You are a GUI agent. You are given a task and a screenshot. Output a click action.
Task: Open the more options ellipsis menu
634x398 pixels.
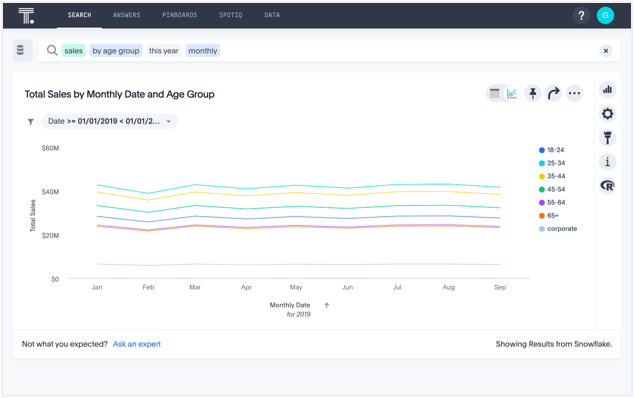click(x=574, y=93)
